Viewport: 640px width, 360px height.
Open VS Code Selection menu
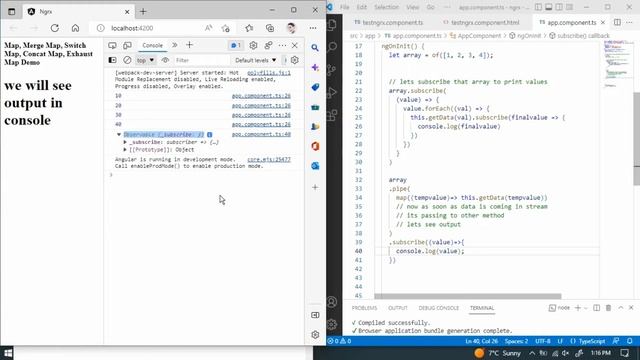(386, 7)
